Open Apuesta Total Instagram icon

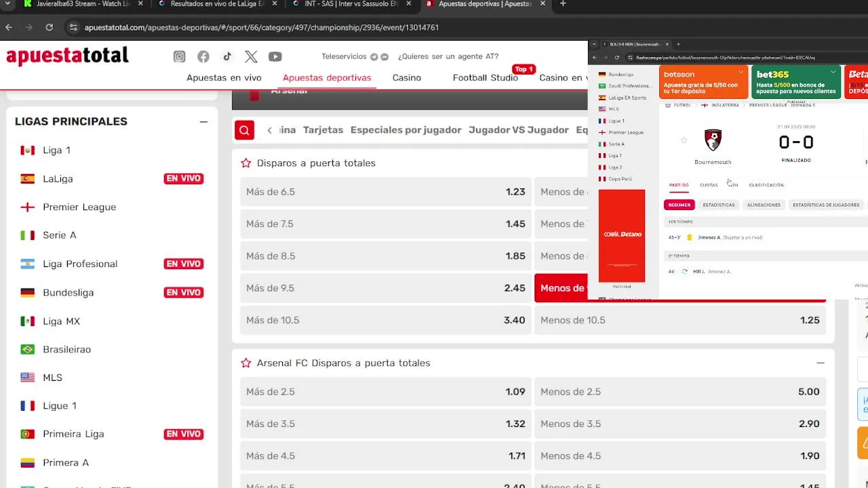tap(179, 56)
